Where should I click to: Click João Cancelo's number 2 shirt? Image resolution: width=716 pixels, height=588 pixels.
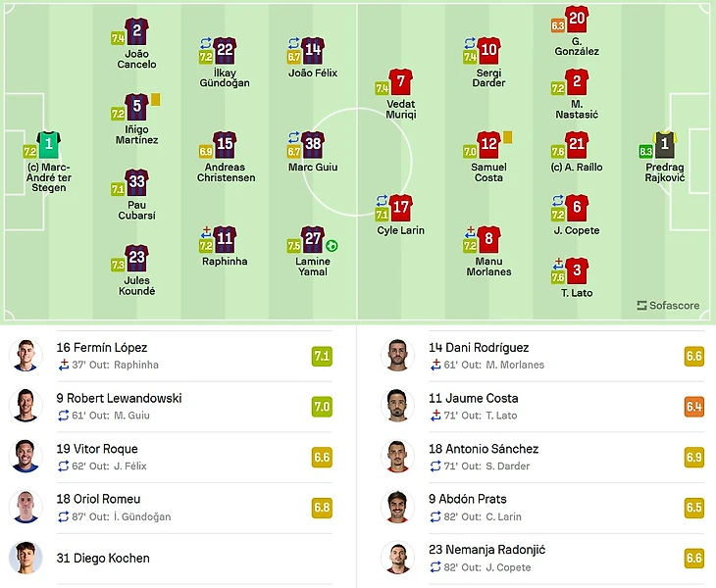[x=137, y=31]
